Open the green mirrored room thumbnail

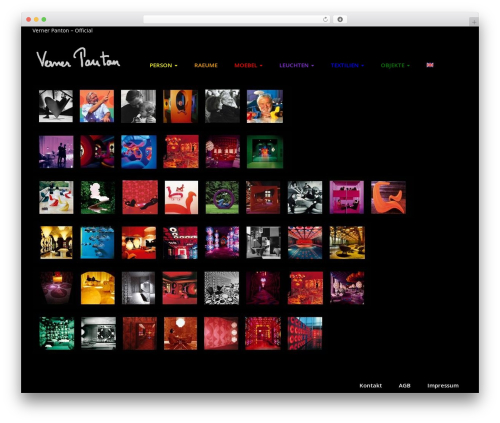(57, 333)
